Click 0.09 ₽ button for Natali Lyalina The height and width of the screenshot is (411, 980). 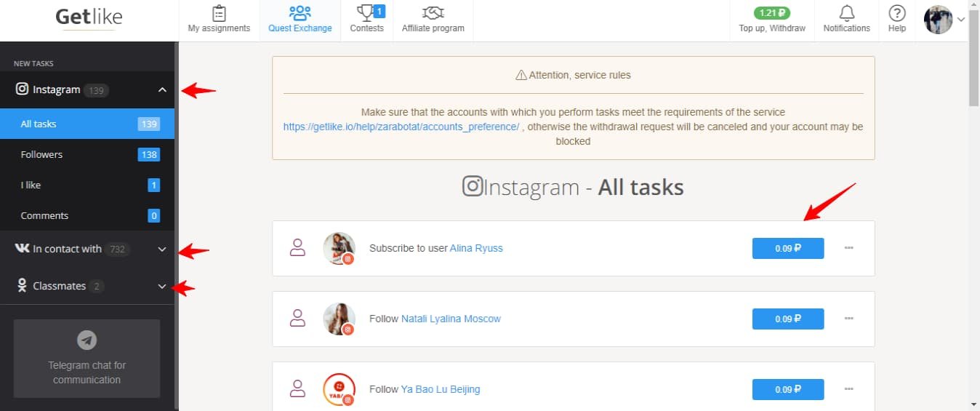788,319
